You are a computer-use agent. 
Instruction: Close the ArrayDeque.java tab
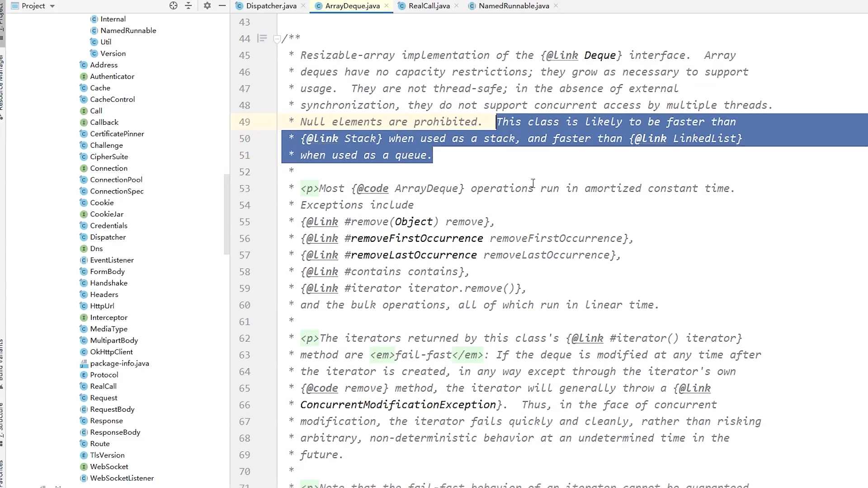pyautogui.click(x=387, y=6)
